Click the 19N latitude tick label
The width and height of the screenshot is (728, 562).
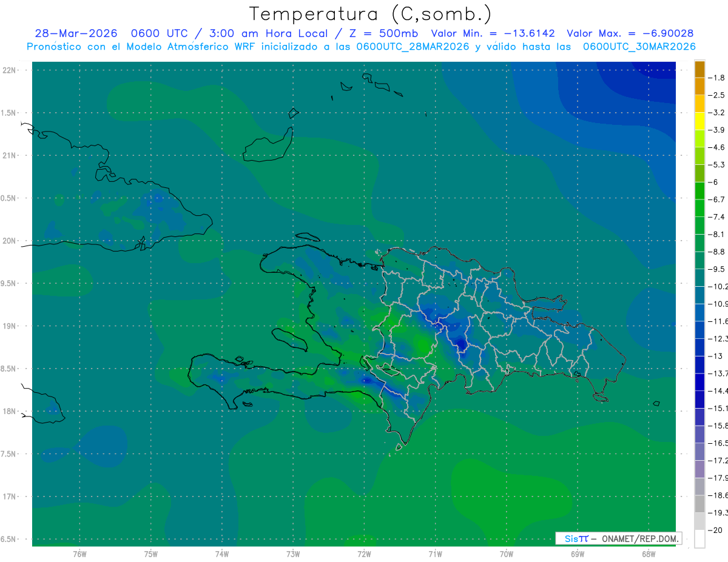10,326
